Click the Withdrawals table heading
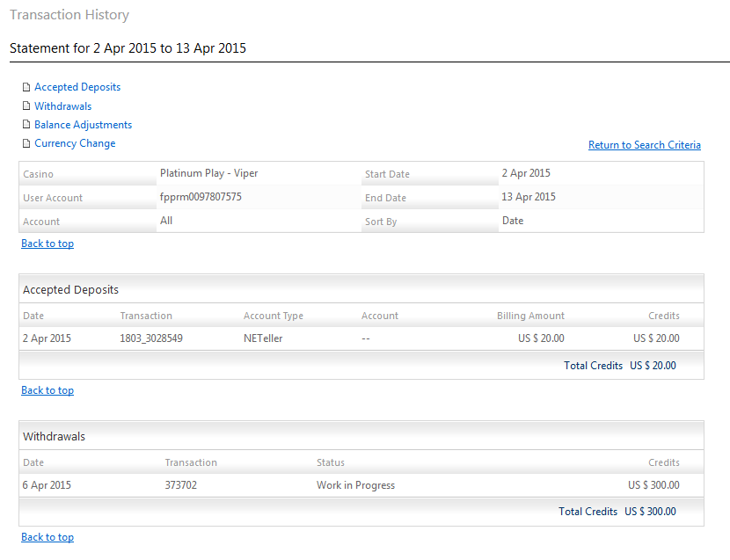The width and height of the screenshot is (730, 560). coord(54,436)
